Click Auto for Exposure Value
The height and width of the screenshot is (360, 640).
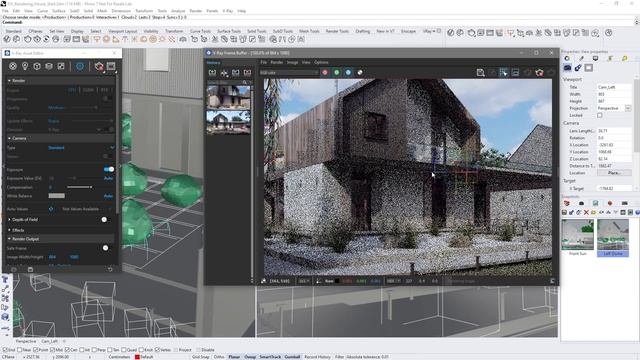[x=108, y=178]
